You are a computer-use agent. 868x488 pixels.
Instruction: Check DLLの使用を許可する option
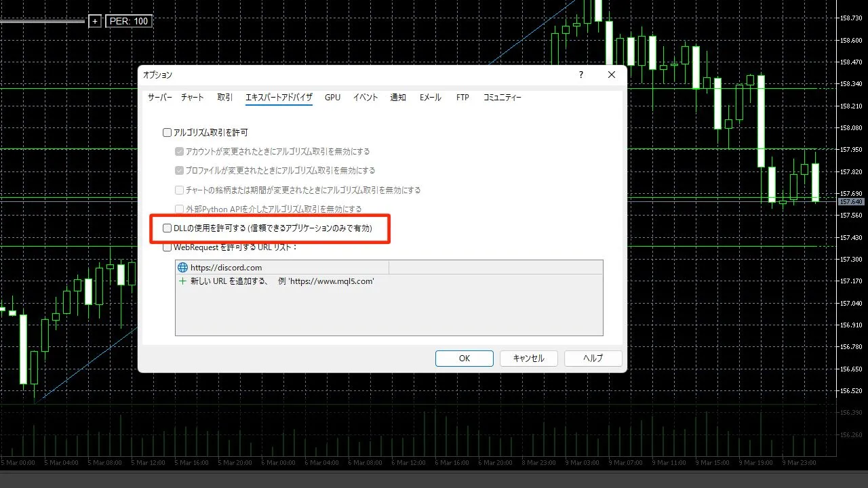point(167,228)
